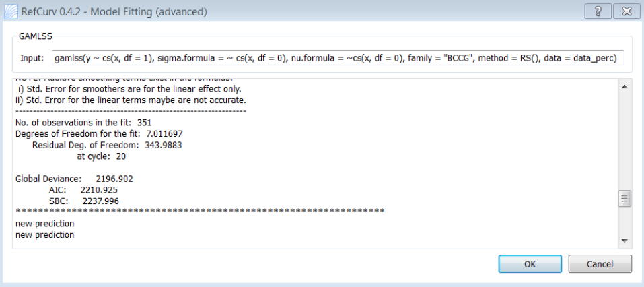
Task: Click the at cycle: 20 output line
Action: coord(101,156)
